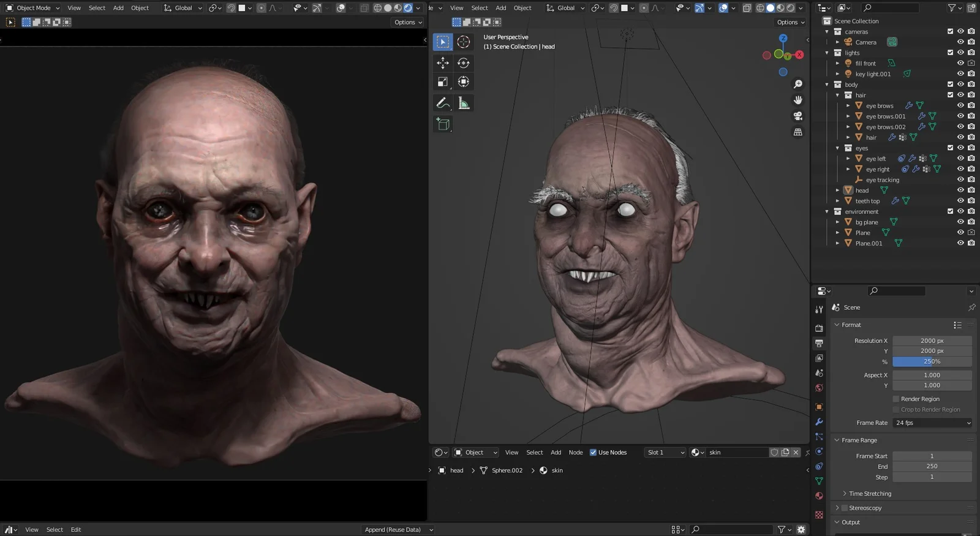Choose the Annotate pencil tool
980x536 pixels.
442,103
